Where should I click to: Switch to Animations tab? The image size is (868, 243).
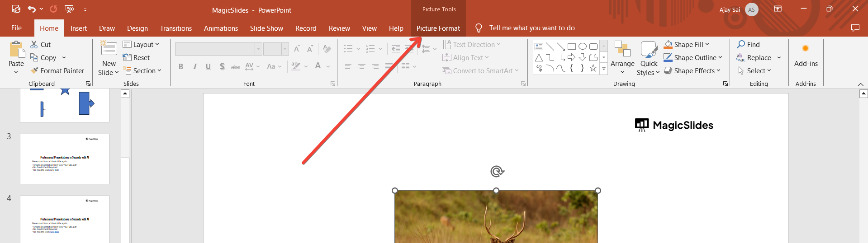(221, 28)
